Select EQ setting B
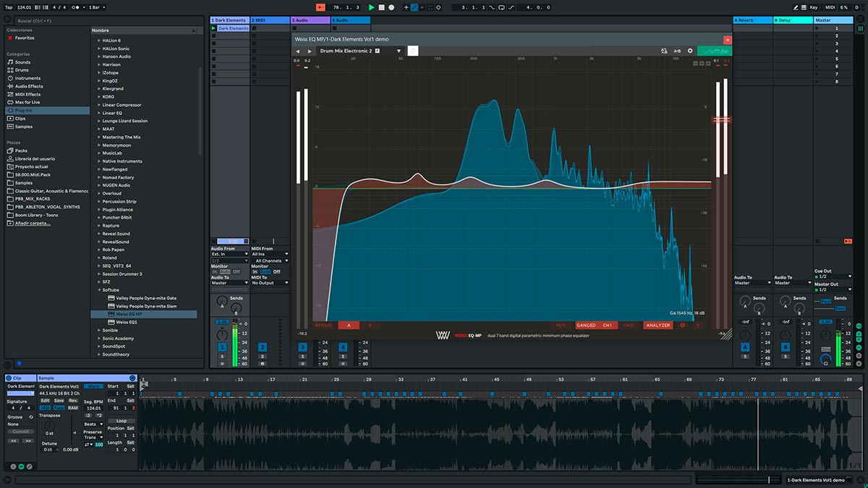This screenshot has height=488, width=868. pyautogui.click(x=370, y=325)
